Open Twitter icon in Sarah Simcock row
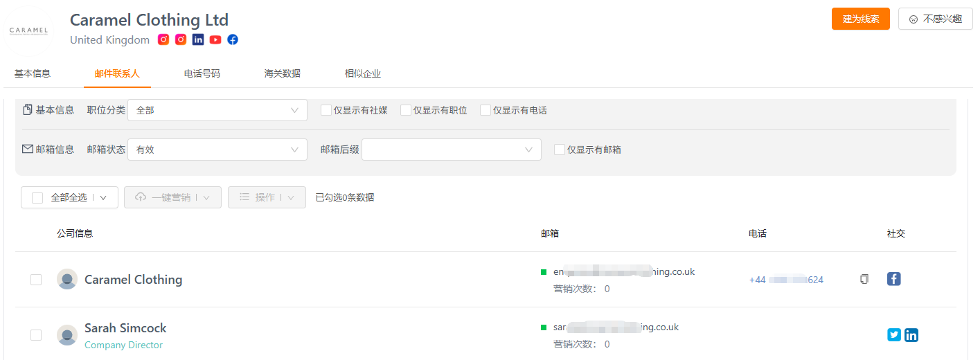Screen dimensions: 980x360 tap(894, 335)
